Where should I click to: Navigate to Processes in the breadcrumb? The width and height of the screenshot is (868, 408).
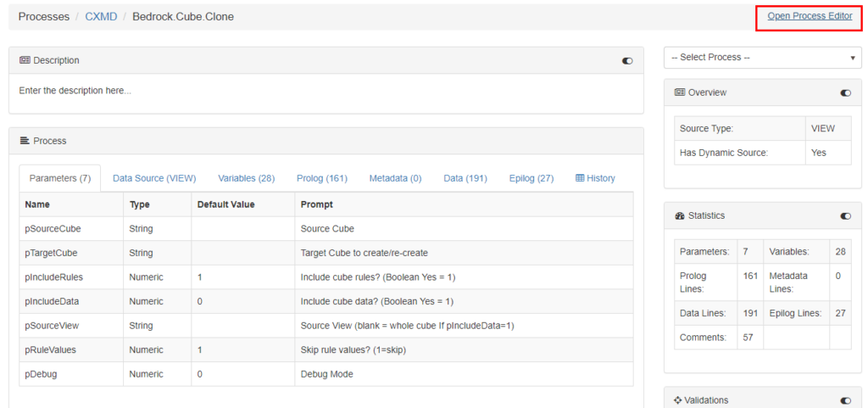44,16
